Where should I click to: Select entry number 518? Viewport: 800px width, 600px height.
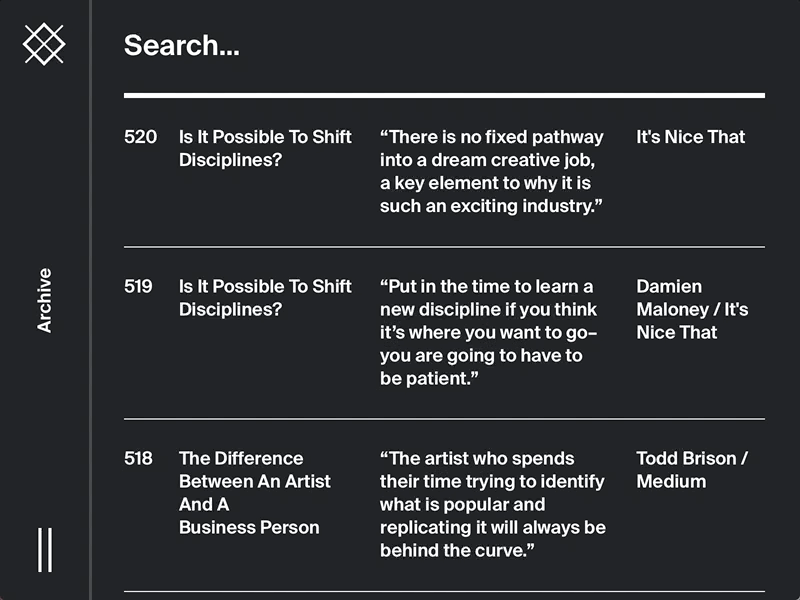[x=139, y=458]
